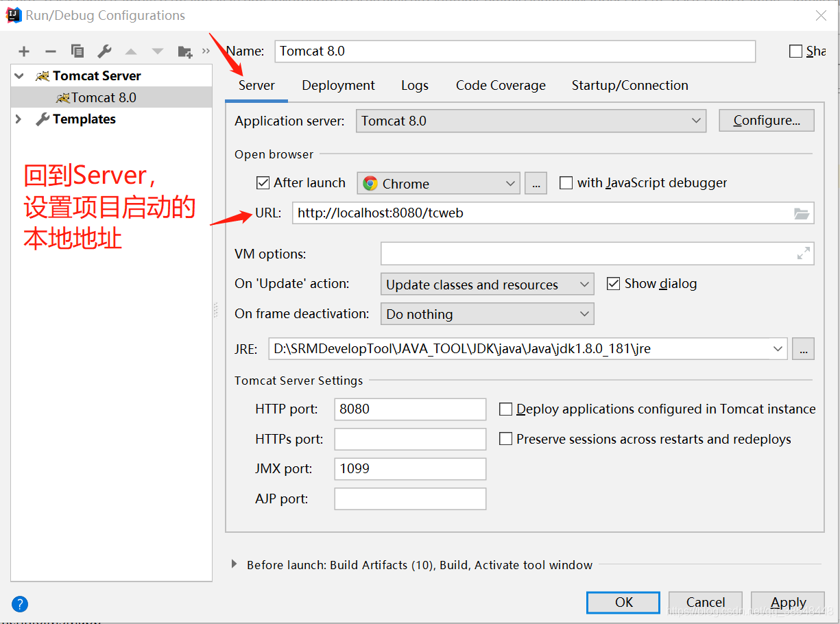Browse URL with folder icon

click(x=802, y=213)
